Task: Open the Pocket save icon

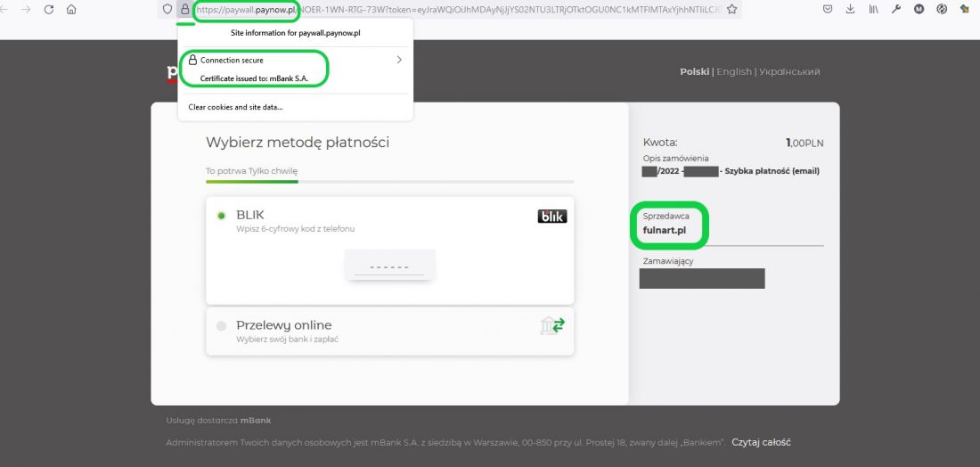Action: 828,10
